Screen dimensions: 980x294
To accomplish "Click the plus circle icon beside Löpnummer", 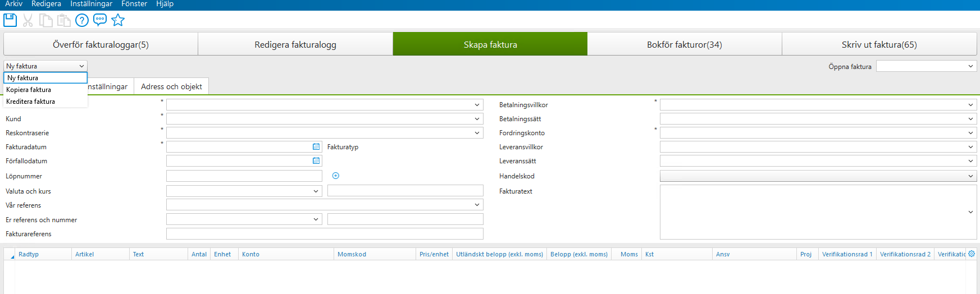I will pos(336,176).
